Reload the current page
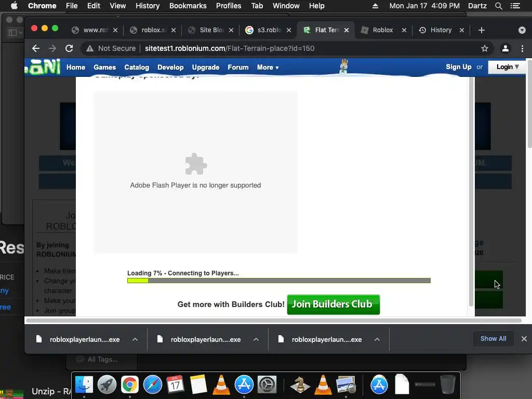The image size is (532, 399). pos(69,48)
